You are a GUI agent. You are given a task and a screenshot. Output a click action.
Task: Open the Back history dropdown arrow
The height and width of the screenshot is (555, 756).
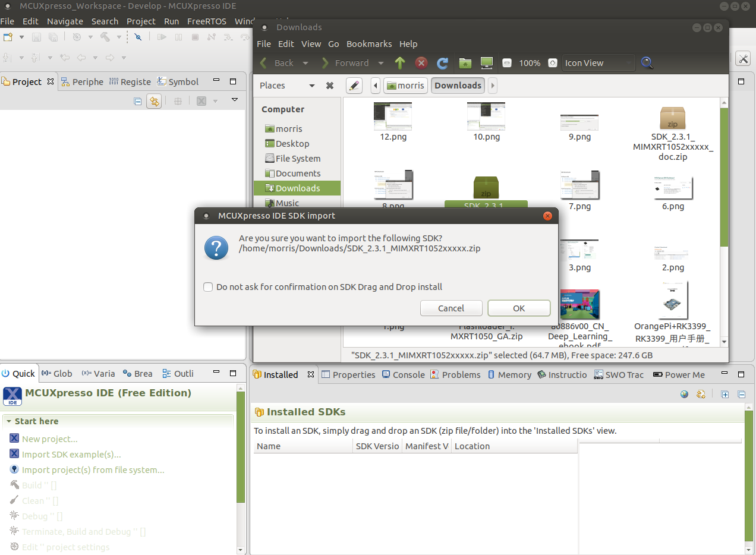point(305,63)
